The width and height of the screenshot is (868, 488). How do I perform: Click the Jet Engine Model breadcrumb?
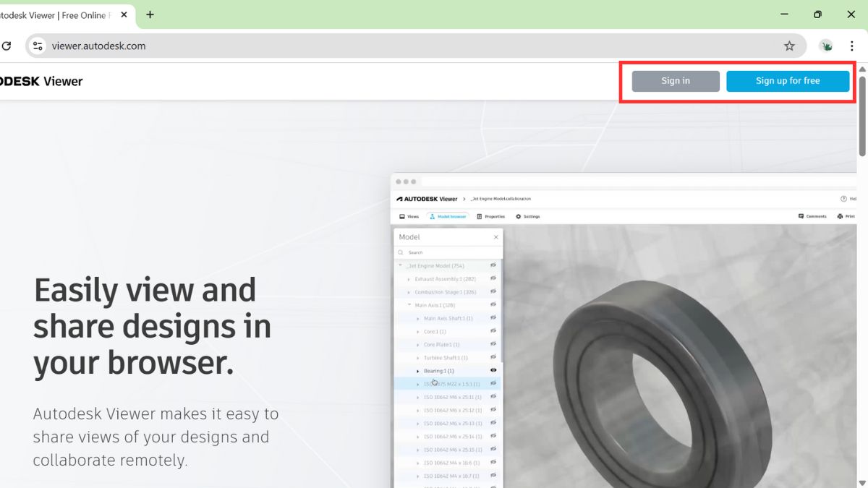click(501, 199)
